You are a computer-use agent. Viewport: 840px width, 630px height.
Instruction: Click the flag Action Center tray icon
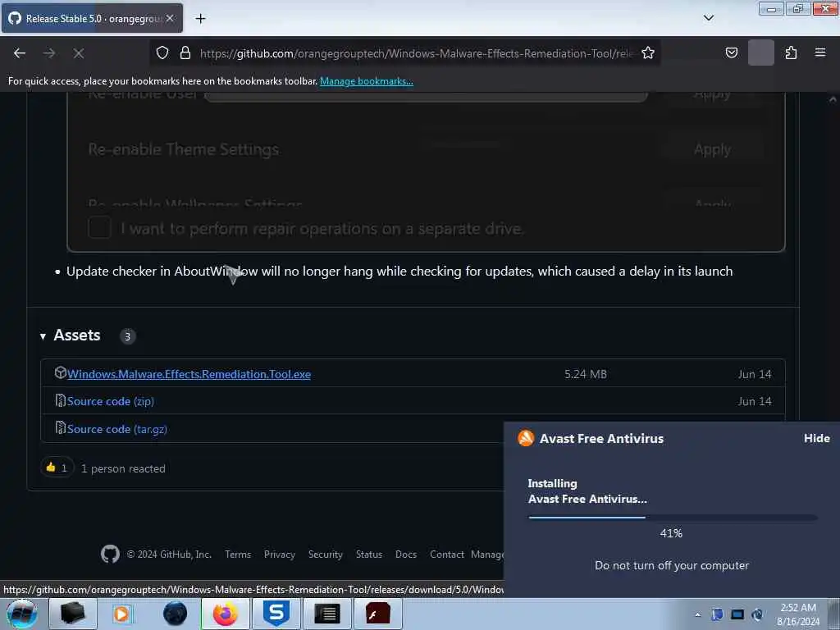tap(717, 614)
